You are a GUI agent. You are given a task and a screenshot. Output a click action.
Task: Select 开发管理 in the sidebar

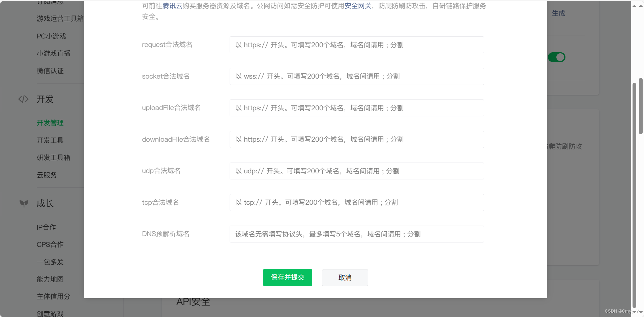click(x=50, y=123)
